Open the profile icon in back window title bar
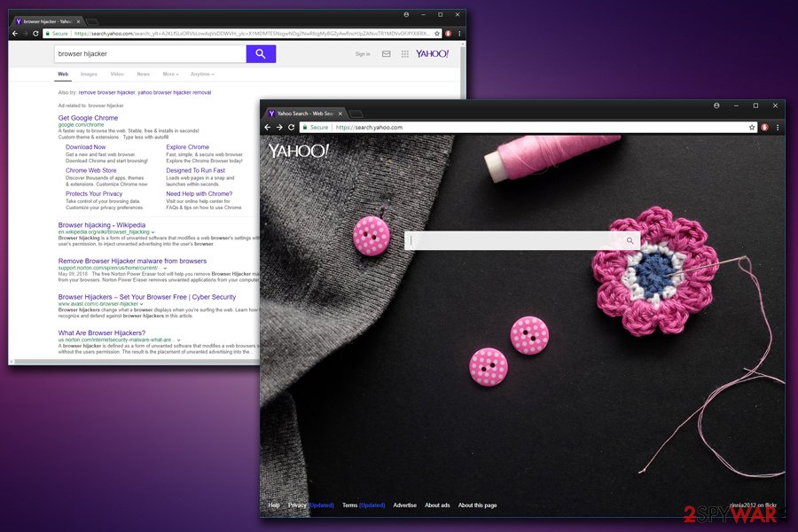This screenshot has width=798, height=532. (x=406, y=15)
